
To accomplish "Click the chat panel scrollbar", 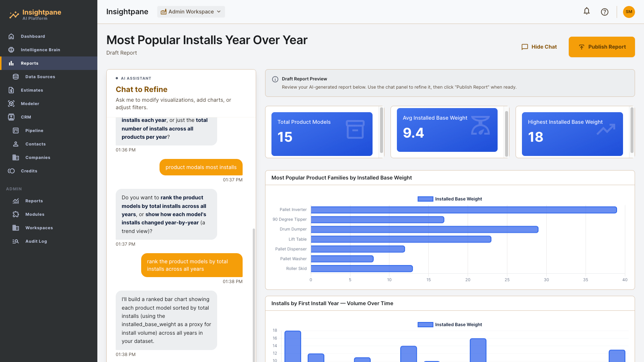I will 254,295.
